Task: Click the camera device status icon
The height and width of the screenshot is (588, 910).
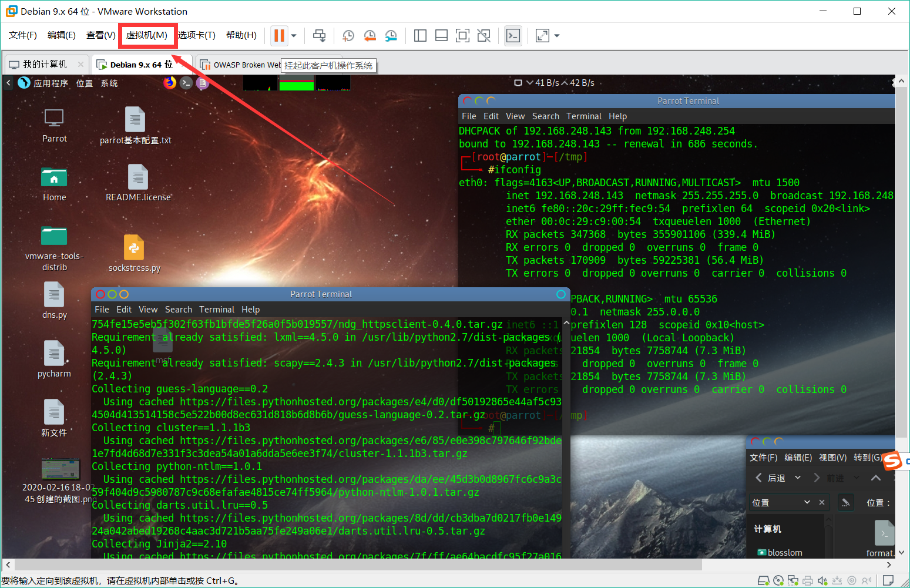Action: [852, 580]
